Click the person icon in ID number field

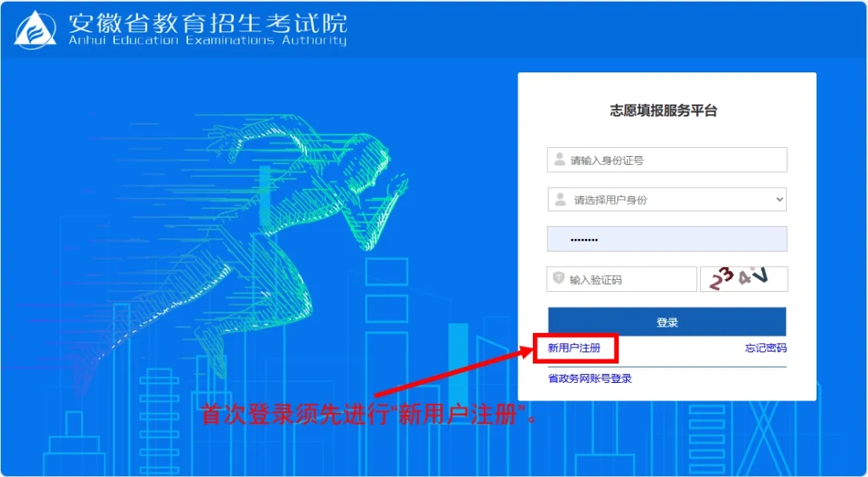[x=559, y=160]
